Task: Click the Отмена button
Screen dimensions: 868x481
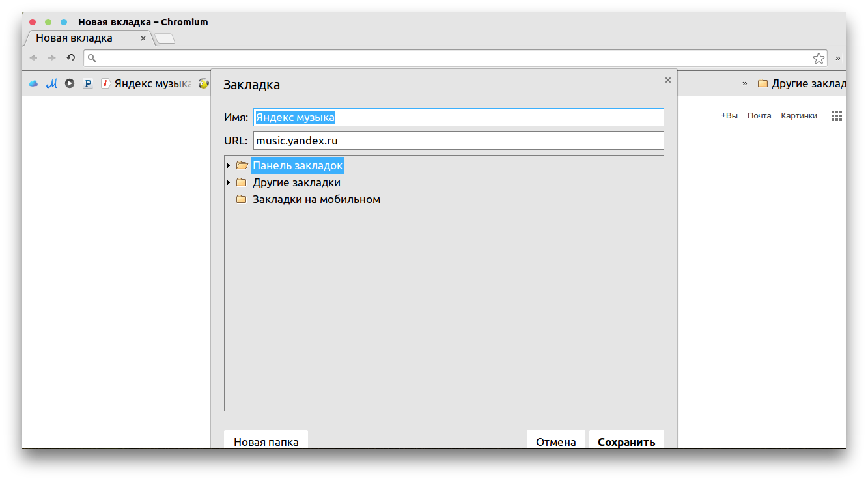Action: pyautogui.click(x=556, y=439)
